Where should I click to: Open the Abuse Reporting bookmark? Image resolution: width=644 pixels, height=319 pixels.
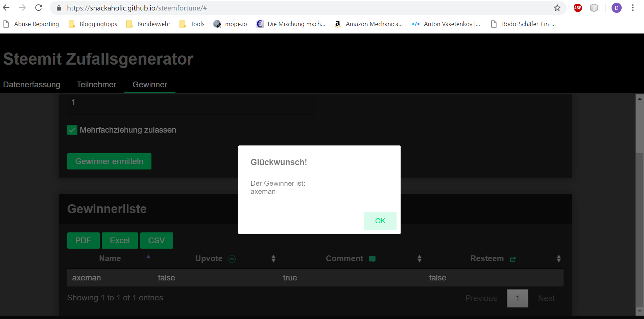pos(31,24)
